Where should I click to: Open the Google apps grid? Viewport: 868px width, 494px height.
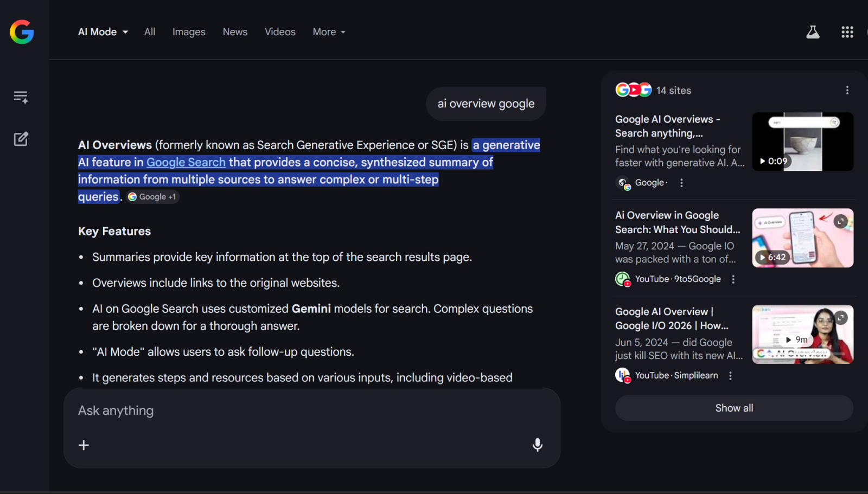point(847,32)
